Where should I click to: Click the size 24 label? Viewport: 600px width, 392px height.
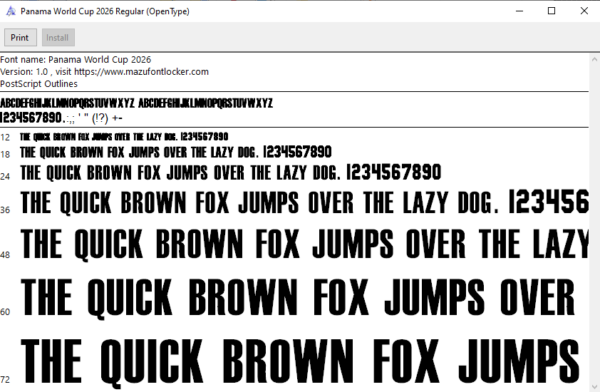[x=5, y=176]
